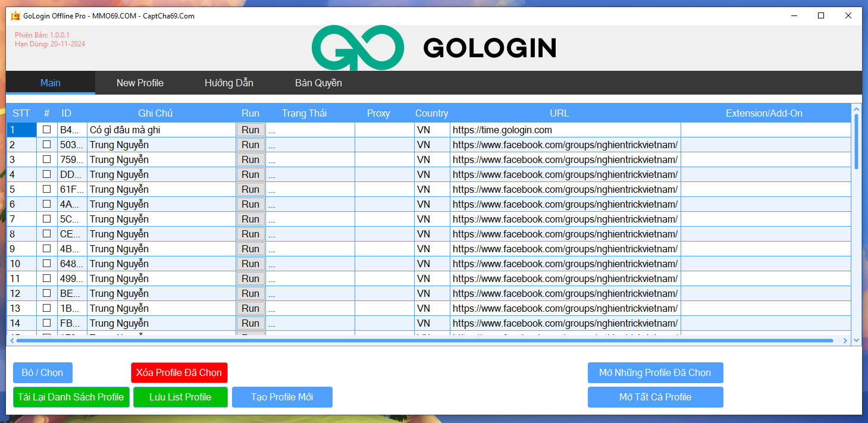Open the Hướng Dẫn tab
Viewport: 868px width, 423px height.
click(229, 83)
